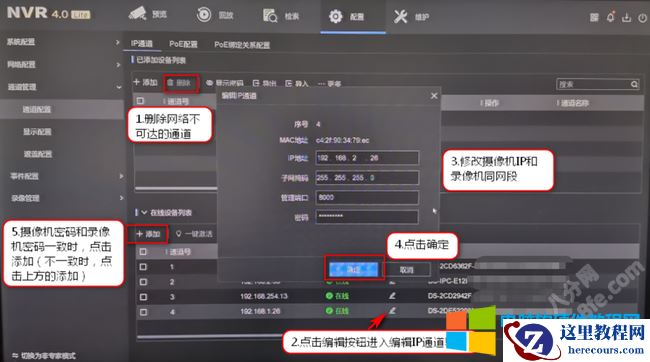This screenshot has height=362, width=650.
Task: Expand the 系统配置 sidebar section arrow
Action: click(x=118, y=42)
